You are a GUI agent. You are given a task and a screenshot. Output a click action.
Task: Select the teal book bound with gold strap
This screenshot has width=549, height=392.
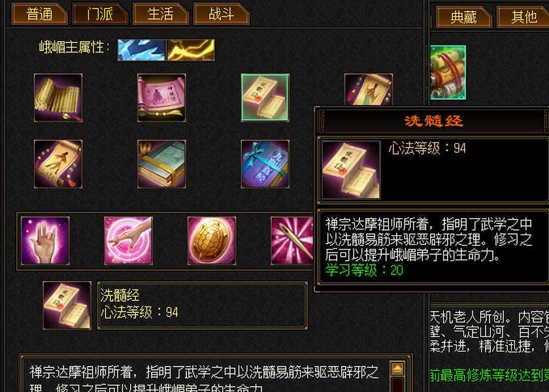pyautogui.click(x=161, y=164)
